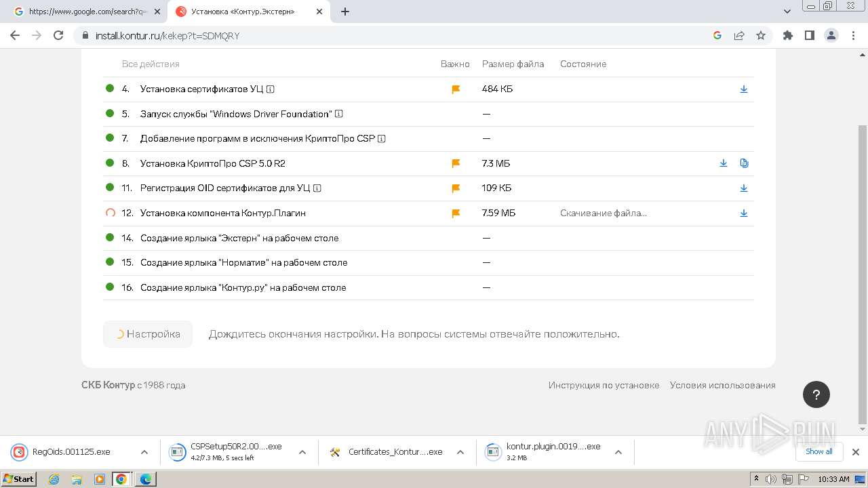Viewport: 868px width, 488px height.
Task: Close the Google search tab
Action: tap(157, 12)
